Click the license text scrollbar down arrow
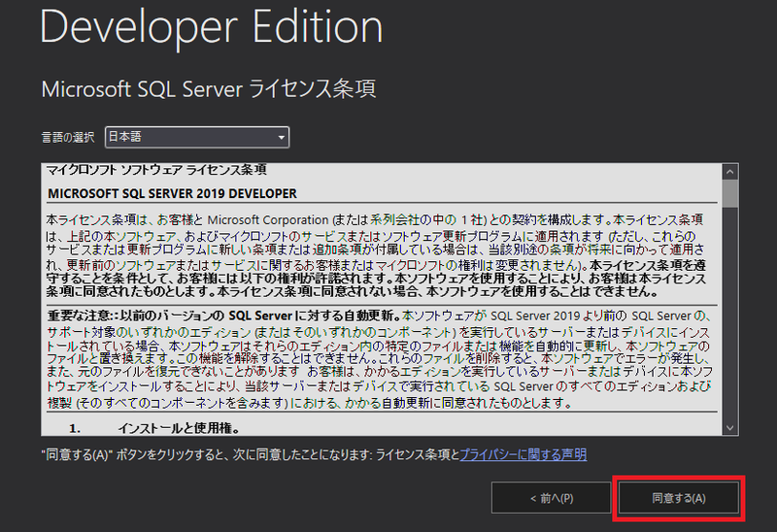Image resolution: width=777 pixels, height=532 pixels. (729, 427)
